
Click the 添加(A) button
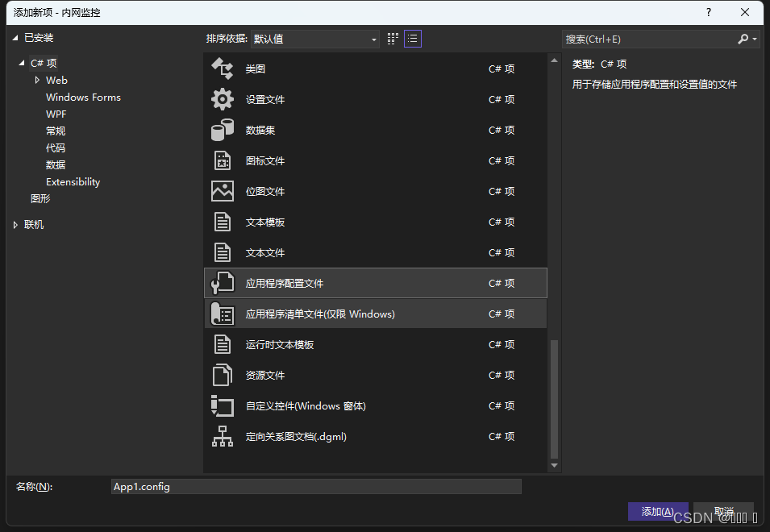tap(658, 511)
